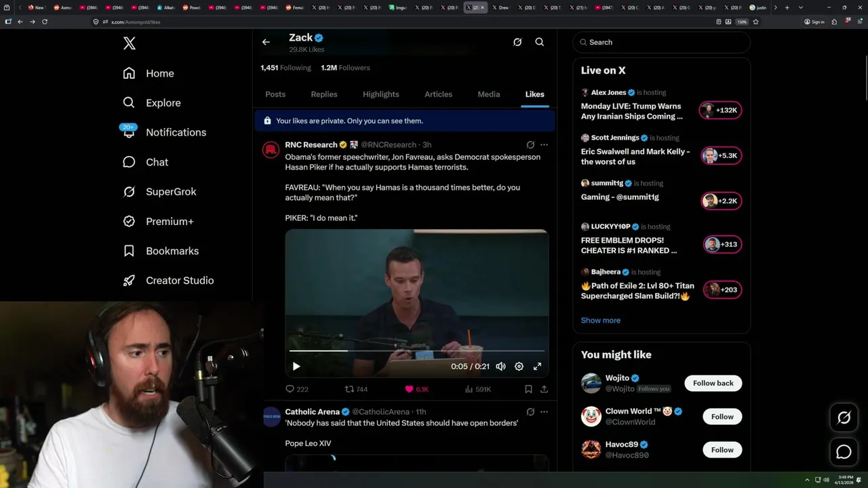
Task: View analytics 591K on RNC post
Action: point(477,389)
